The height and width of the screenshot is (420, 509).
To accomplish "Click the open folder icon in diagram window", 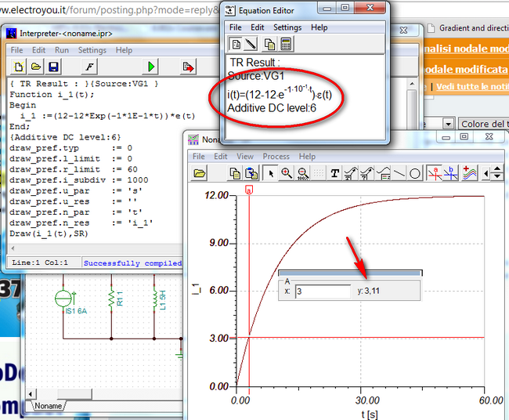I will tap(200, 173).
